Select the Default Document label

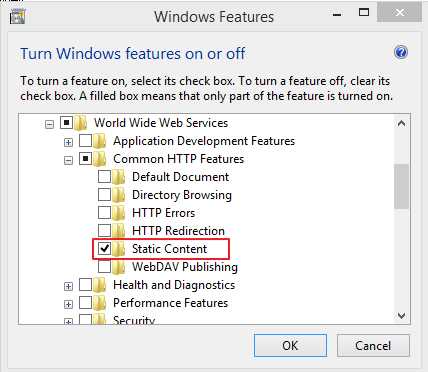click(x=180, y=177)
